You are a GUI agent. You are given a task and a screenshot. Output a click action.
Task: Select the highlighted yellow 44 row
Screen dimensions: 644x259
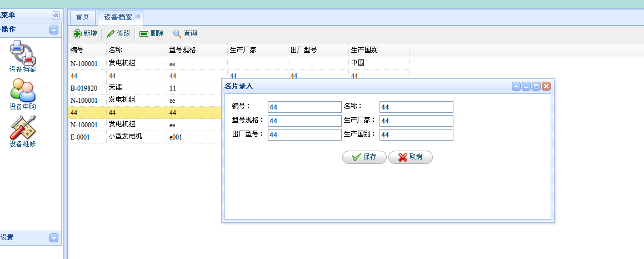tap(144, 113)
